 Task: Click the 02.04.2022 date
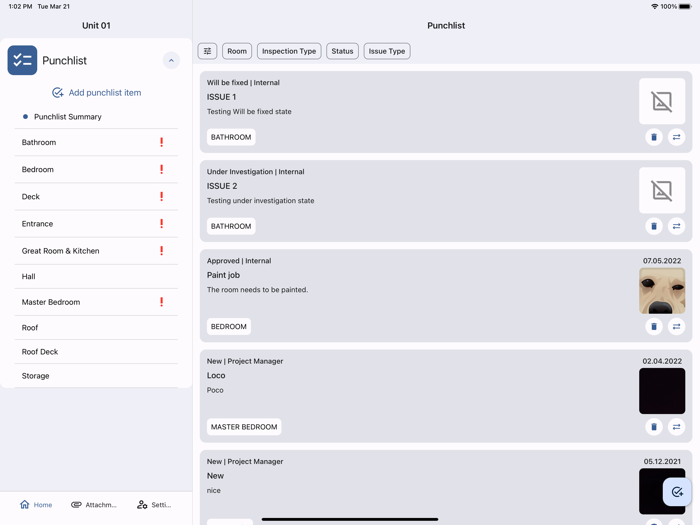point(662,361)
